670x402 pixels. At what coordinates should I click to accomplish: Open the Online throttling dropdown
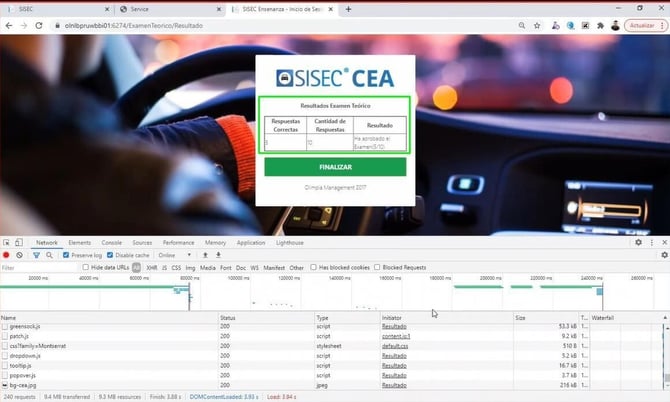[175, 255]
